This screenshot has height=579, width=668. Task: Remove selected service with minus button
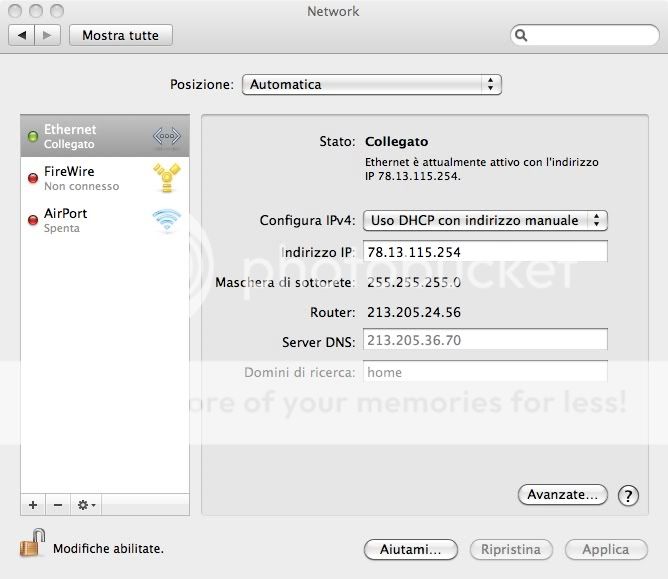[x=58, y=505]
